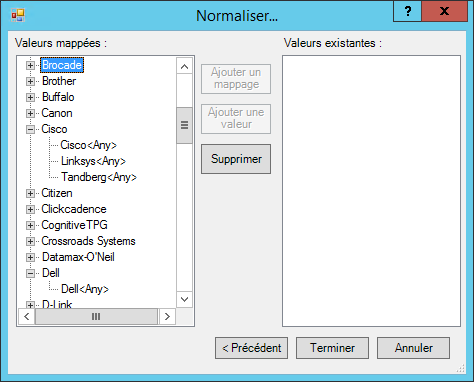Expand the Brocade tree node

point(30,65)
